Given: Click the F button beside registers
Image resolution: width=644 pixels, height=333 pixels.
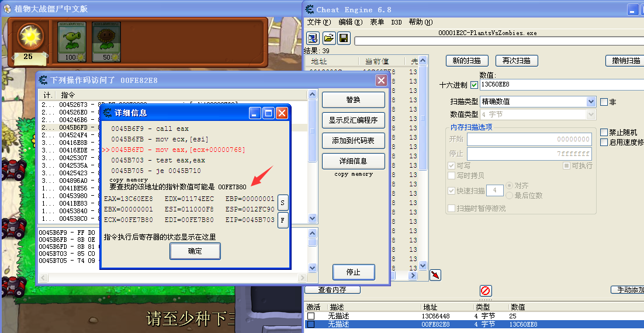Looking at the screenshot, I should [282, 220].
